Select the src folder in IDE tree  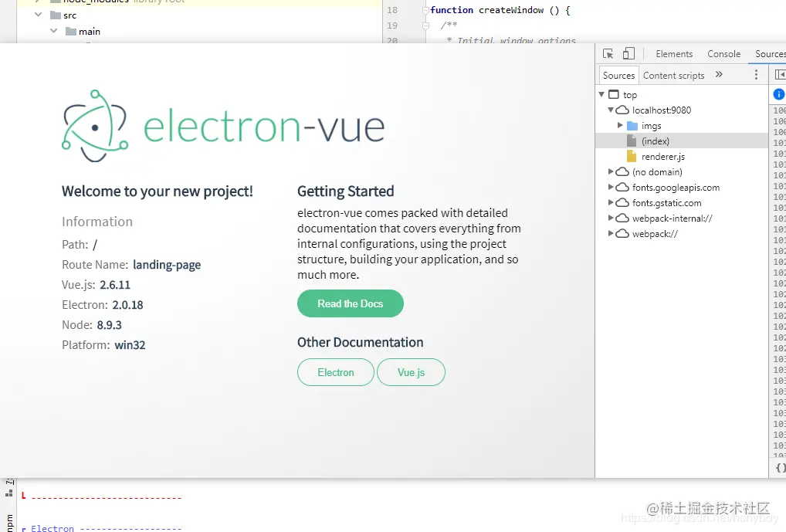(x=63, y=15)
